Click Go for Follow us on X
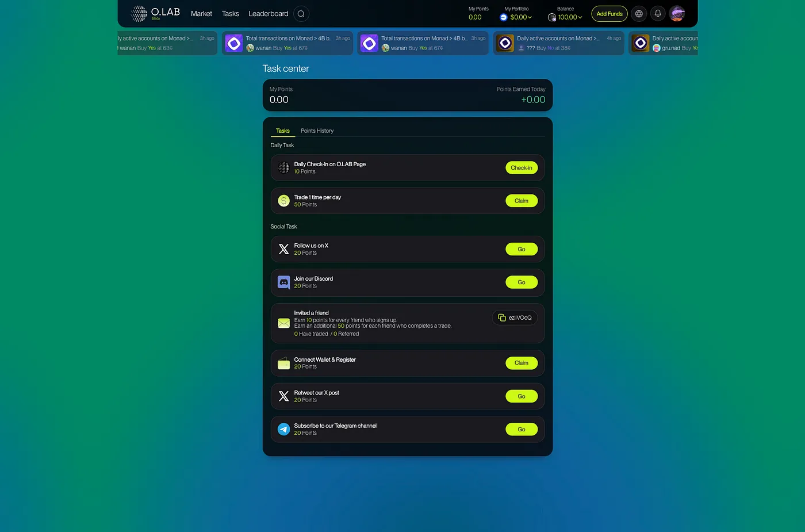805x532 pixels. click(521, 249)
